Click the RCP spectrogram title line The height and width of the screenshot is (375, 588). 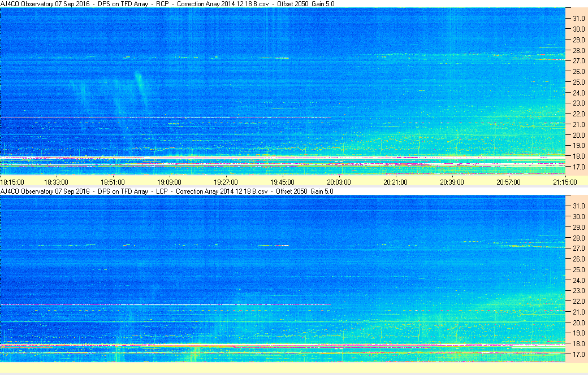(167, 4)
